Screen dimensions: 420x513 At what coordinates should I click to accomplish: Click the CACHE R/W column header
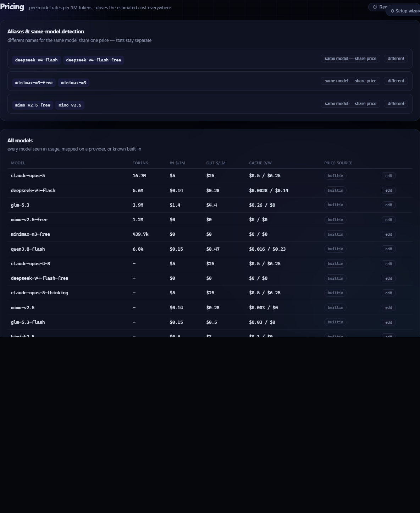click(x=260, y=163)
